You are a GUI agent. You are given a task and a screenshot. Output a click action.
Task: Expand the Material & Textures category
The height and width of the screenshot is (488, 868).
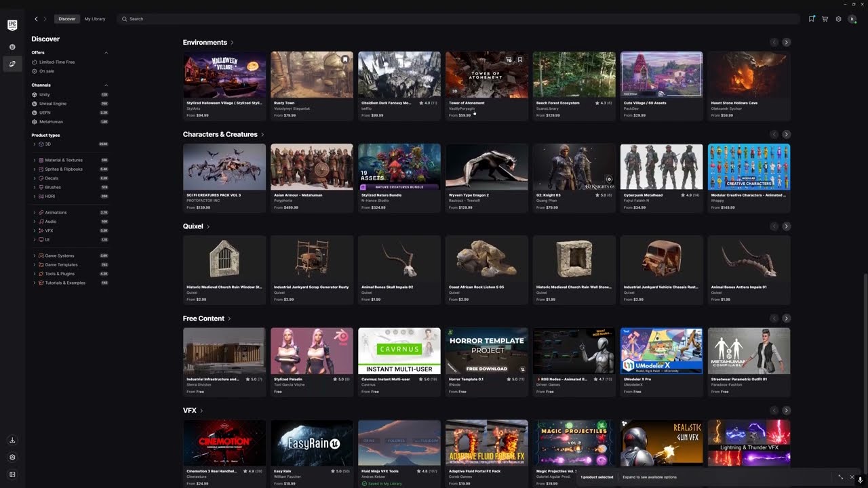tap(35, 161)
